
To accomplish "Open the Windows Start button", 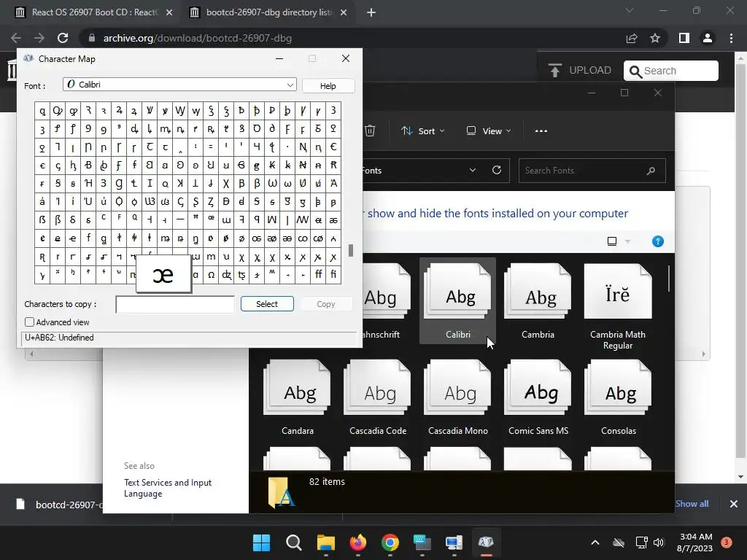I will tap(261, 542).
